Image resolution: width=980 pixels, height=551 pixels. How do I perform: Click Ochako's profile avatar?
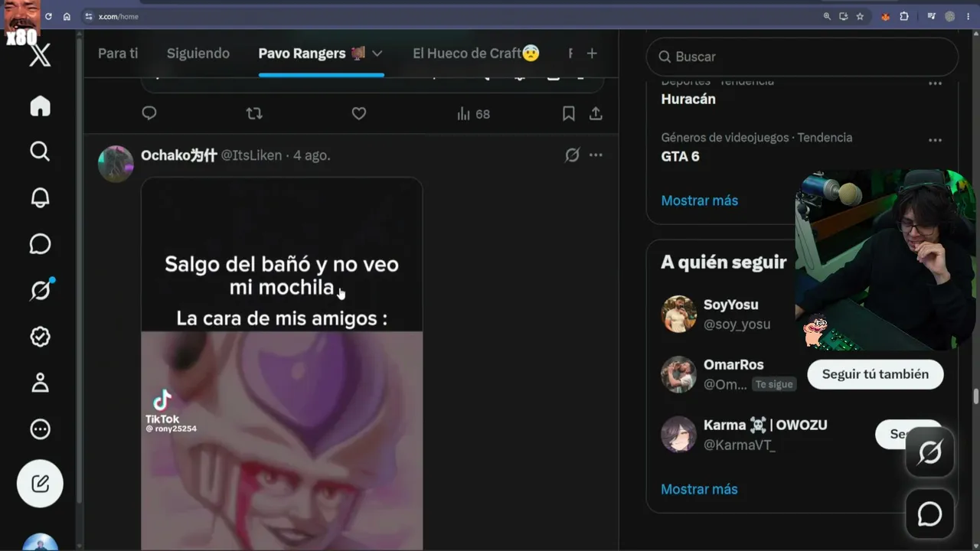pyautogui.click(x=116, y=164)
